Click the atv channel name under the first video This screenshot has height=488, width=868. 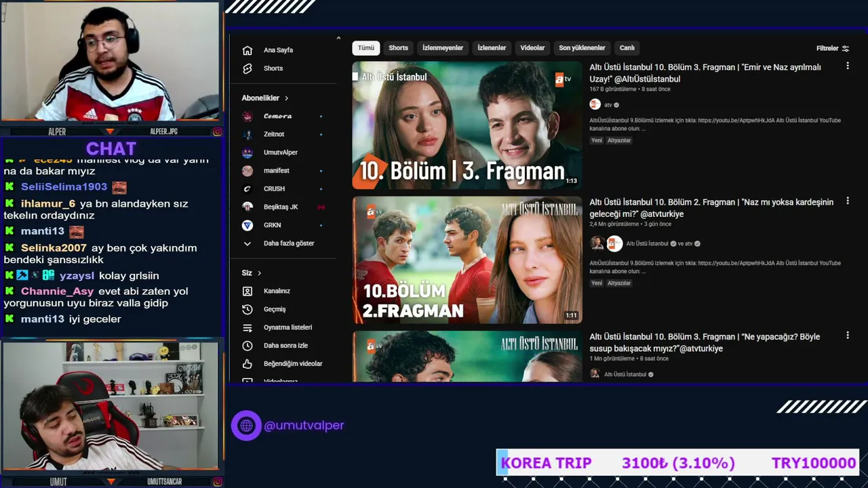point(608,105)
